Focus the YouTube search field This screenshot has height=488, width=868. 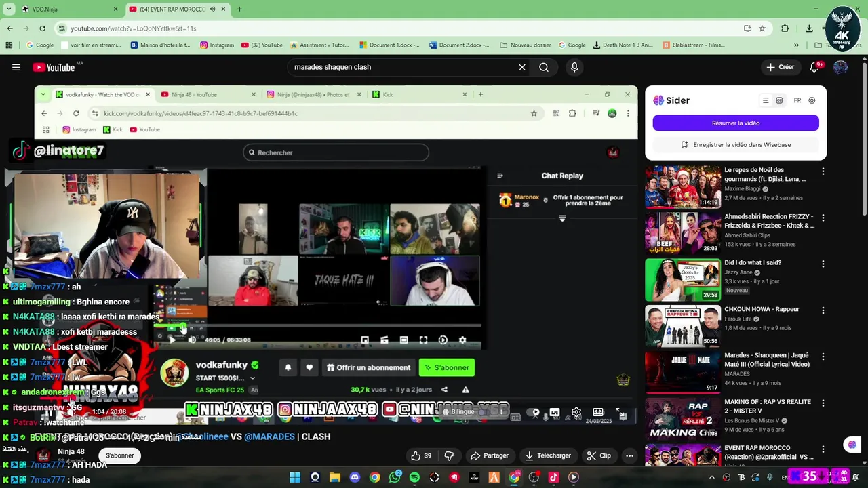coord(402,67)
